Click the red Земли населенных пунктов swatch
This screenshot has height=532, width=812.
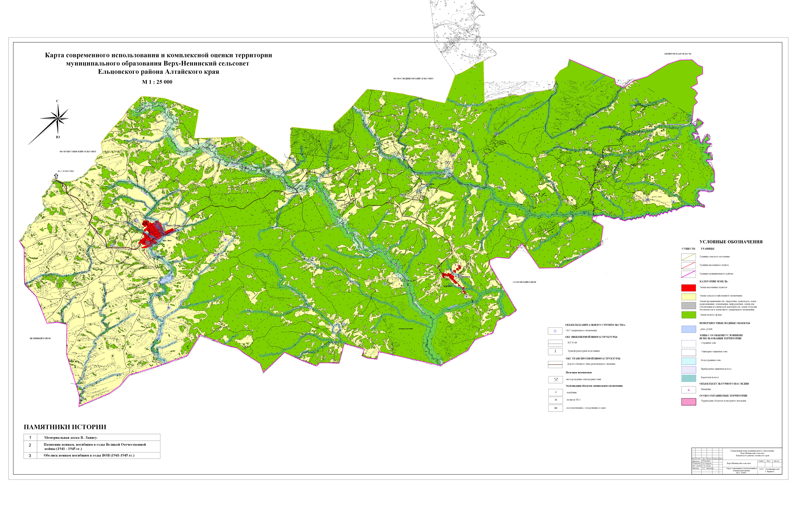(x=688, y=288)
